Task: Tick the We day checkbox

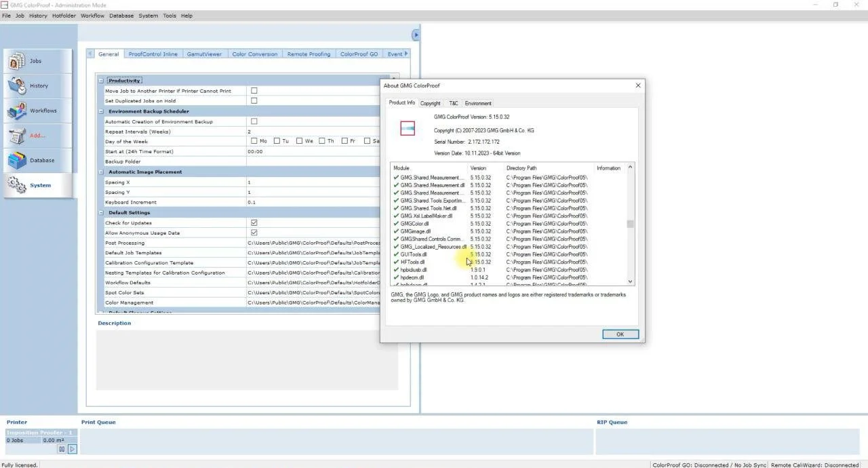Action: click(299, 141)
